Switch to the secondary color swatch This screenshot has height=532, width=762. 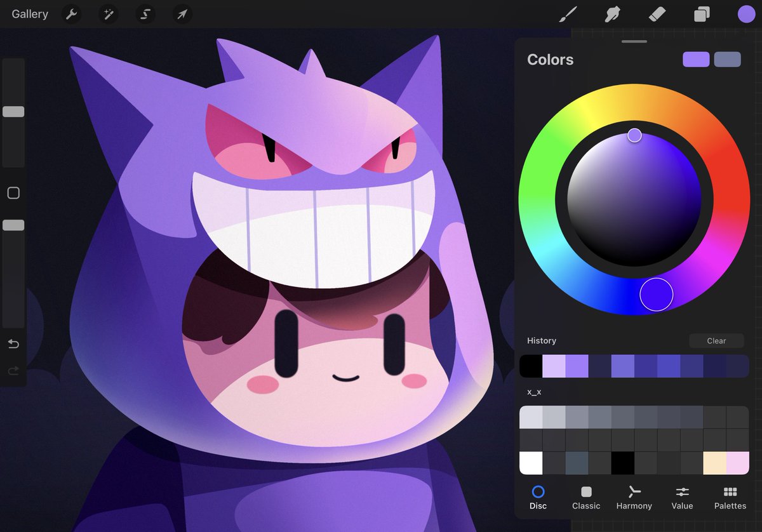(728, 59)
